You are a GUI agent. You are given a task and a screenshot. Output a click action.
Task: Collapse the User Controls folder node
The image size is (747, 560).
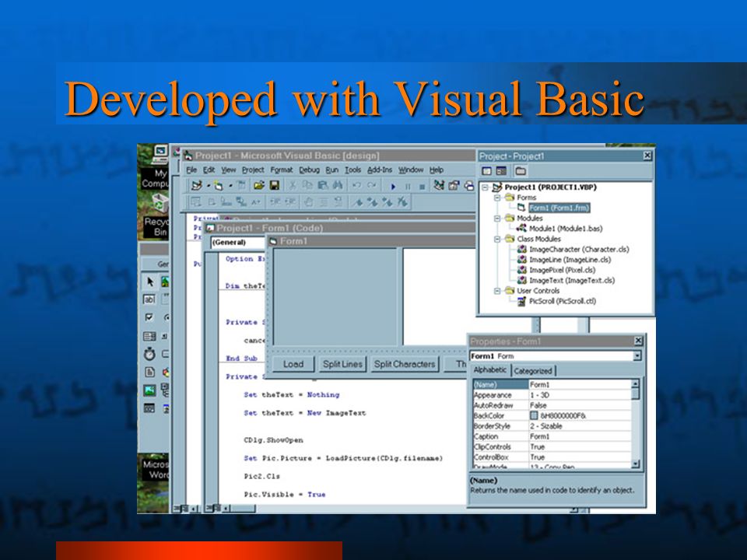[497, 290]
